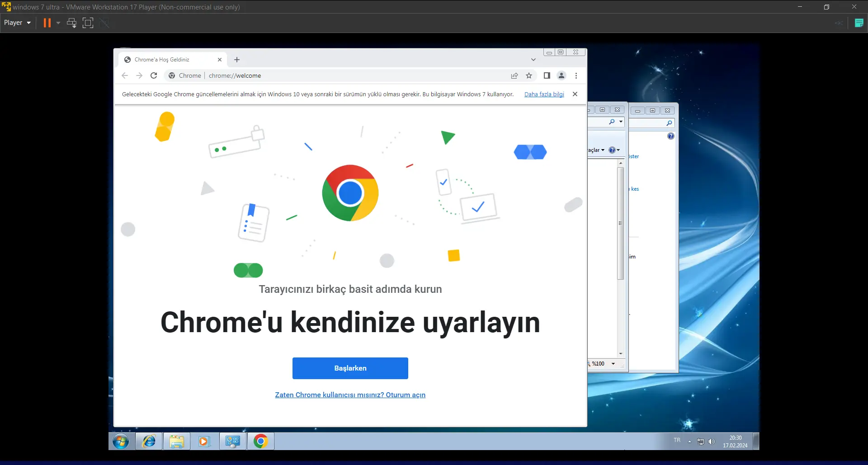The height and width of the screenshot is (465, 868).
Task: Bookmark this page with the star icon
Action: pos(529,75)
